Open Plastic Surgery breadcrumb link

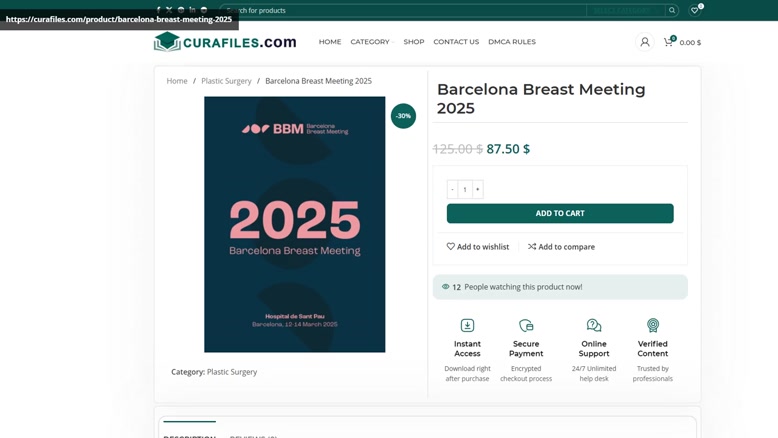tap(226, 81)
